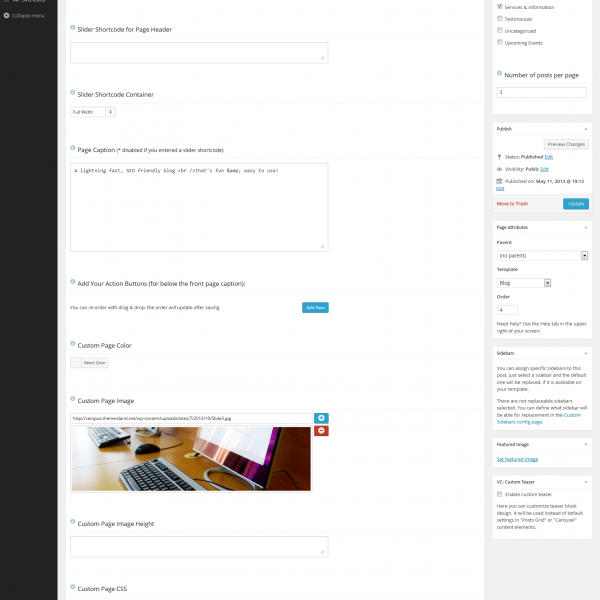Click the blue add image icon
The width and height of the screenshot is (600, 600).
(x=320, y=418)
